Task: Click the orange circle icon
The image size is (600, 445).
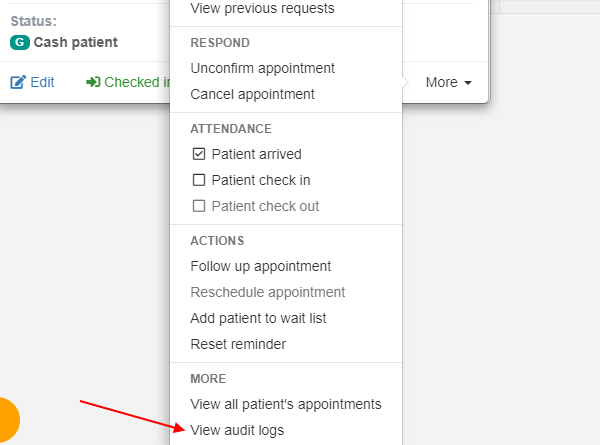Action: (x=8, y=420)
